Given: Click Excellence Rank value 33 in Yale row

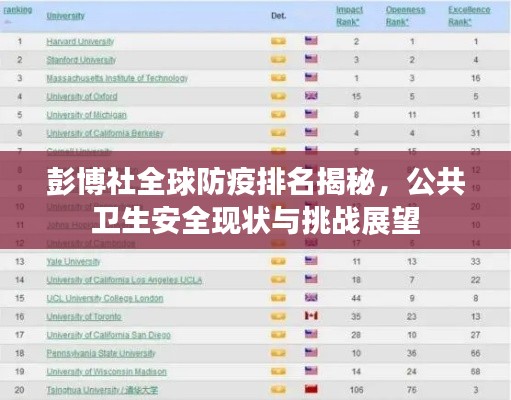Looking at the screenshot, I should pyautogui.click(x=476, y=261).
